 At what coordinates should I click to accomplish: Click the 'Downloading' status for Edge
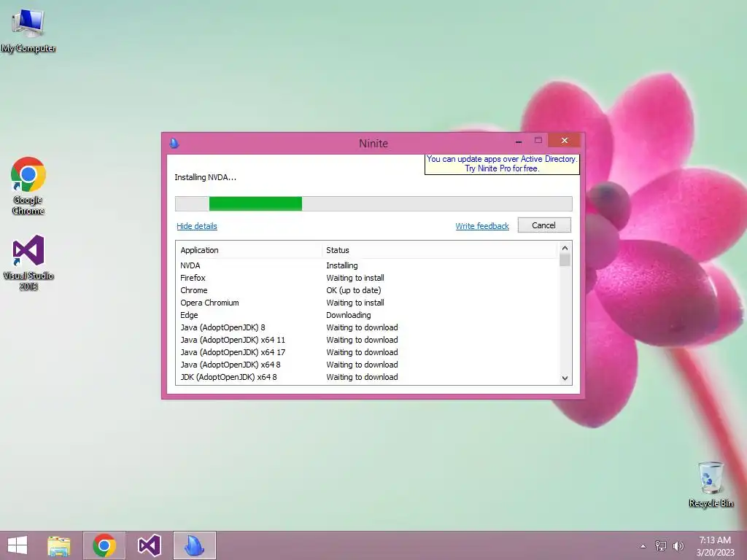pos(348,315)
